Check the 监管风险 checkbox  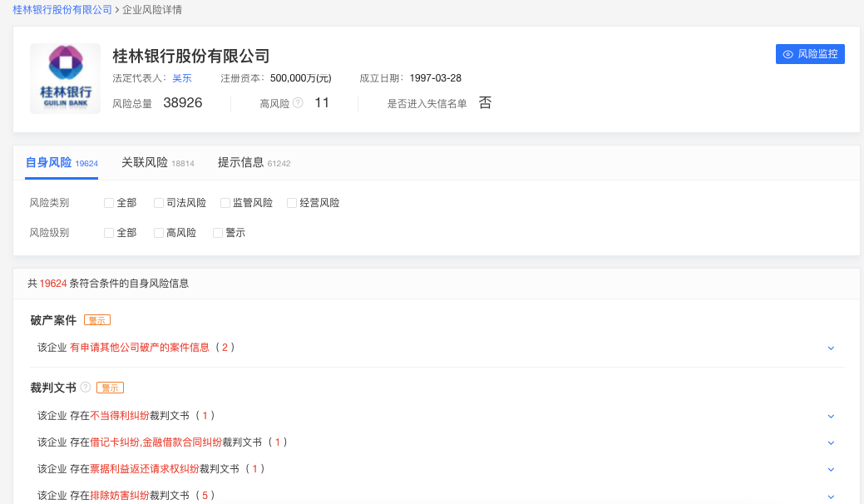coord(225,203)
